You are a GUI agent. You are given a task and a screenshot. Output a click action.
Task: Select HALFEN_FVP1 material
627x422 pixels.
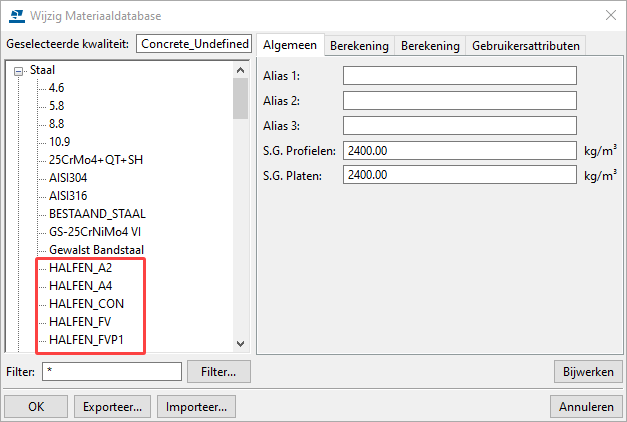86,340
